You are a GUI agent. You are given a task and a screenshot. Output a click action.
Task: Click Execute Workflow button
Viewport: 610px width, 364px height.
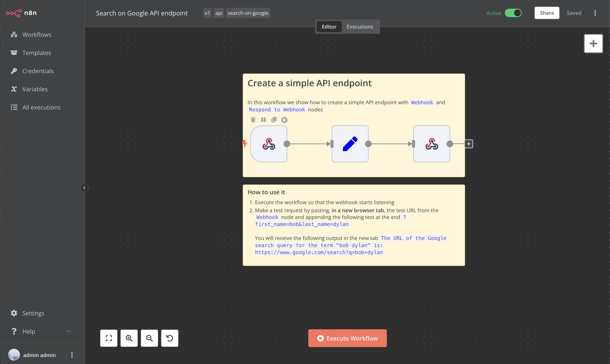(x=347, y=338)
